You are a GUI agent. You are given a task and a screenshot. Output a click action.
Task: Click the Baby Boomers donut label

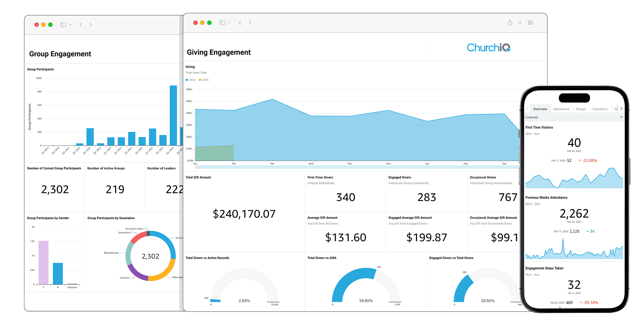(111, 253)
